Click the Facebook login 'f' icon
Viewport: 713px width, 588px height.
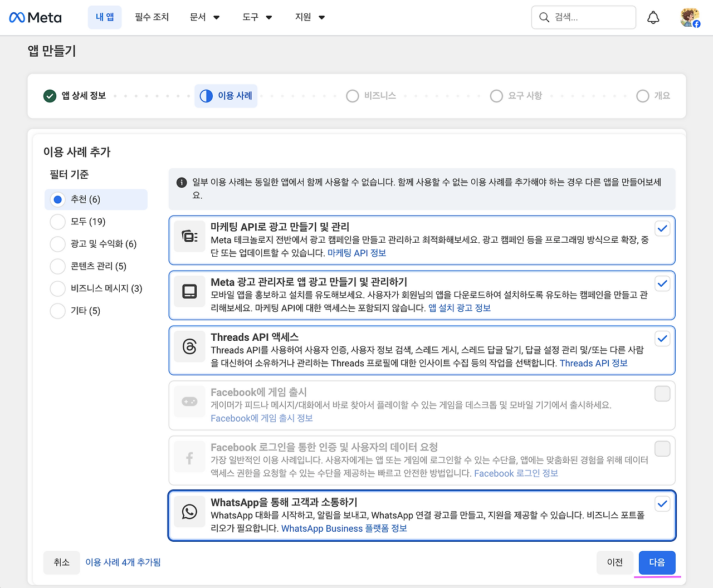[189, 457]
